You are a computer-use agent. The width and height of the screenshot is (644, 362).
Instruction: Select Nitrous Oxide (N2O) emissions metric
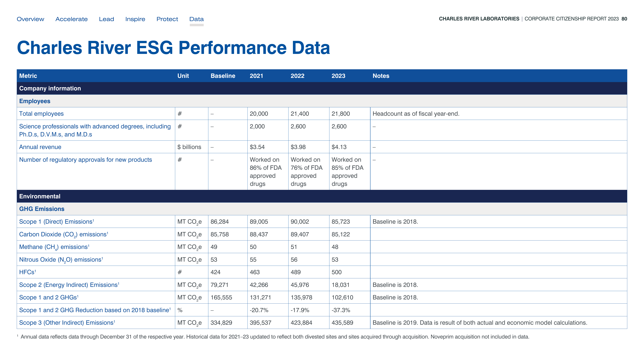[61, 260]
